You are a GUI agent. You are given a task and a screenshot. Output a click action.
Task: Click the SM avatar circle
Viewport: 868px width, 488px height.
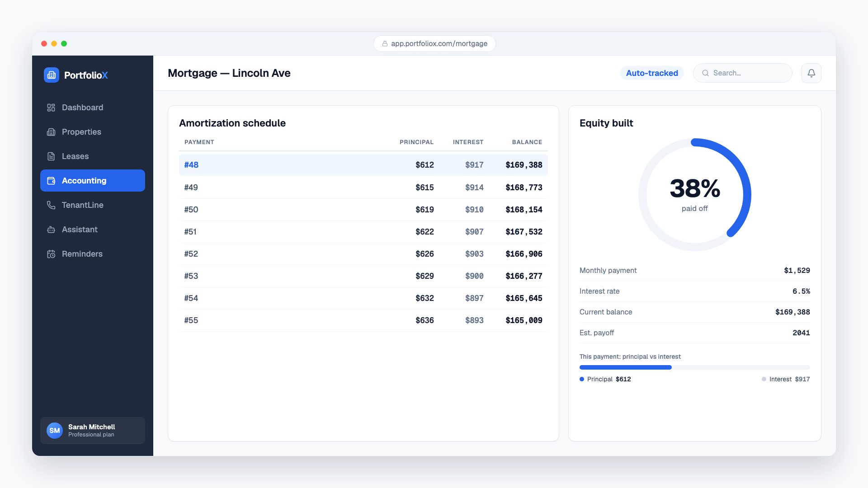click(x=55, y=431)
